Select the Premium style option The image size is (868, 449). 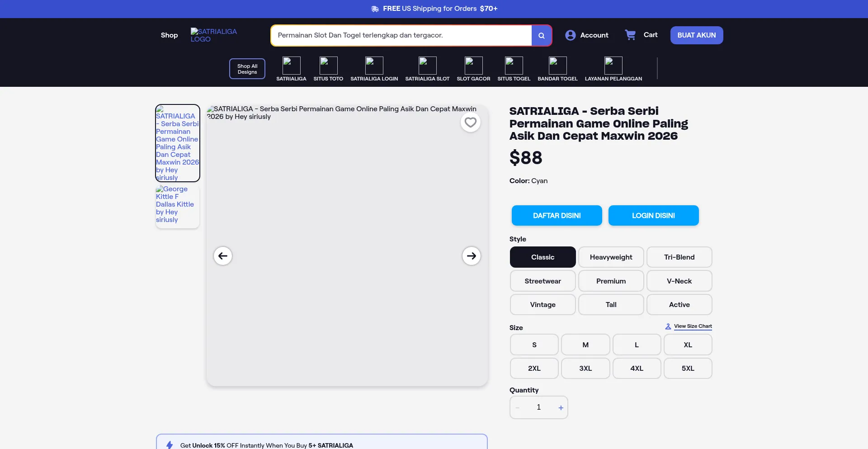(x=611, y=281)
